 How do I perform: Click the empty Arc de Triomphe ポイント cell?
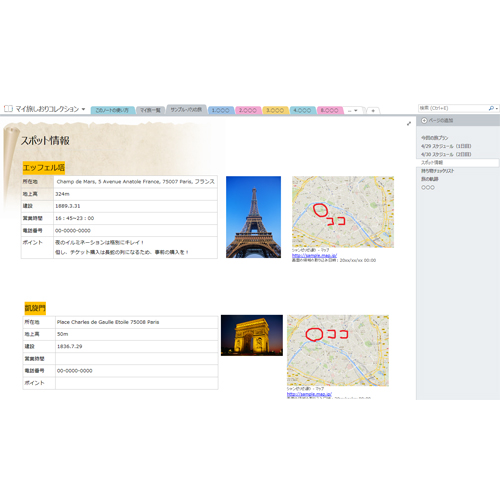(x=137, y=383)
